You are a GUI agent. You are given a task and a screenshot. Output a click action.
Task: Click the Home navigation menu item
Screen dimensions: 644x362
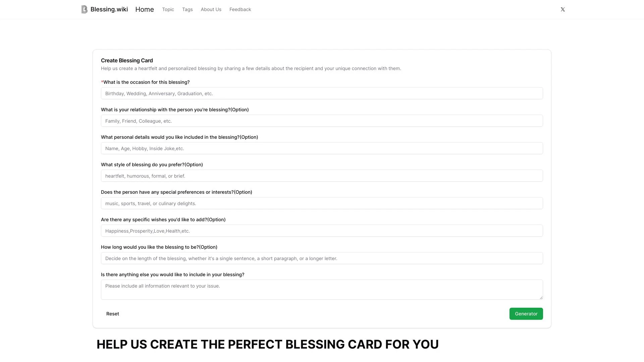(145, 9)
